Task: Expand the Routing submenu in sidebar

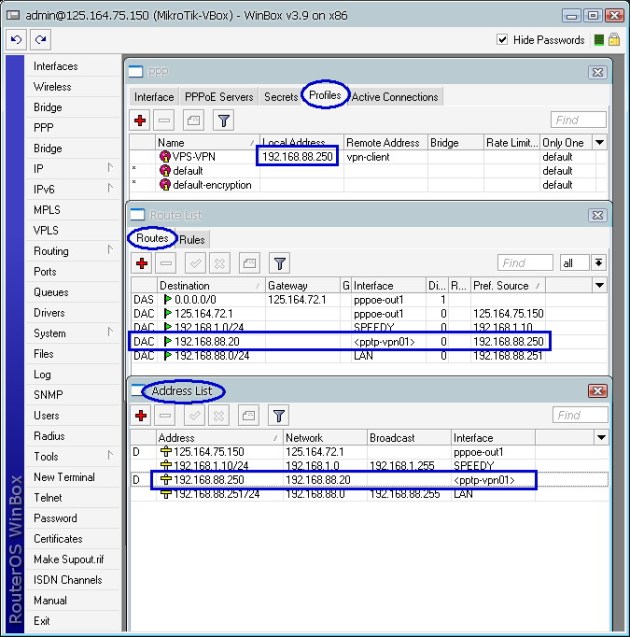Action: click(x=73, y=251)
